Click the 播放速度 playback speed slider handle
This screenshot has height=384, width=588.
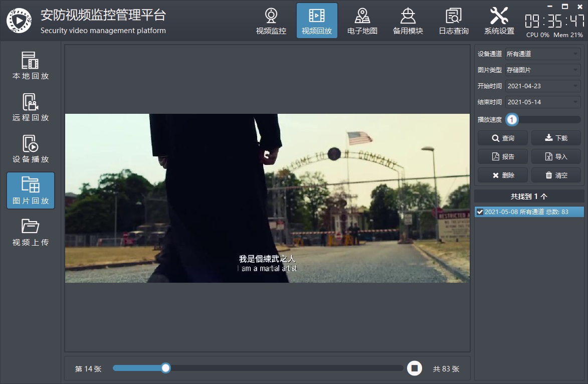point(511,120)
